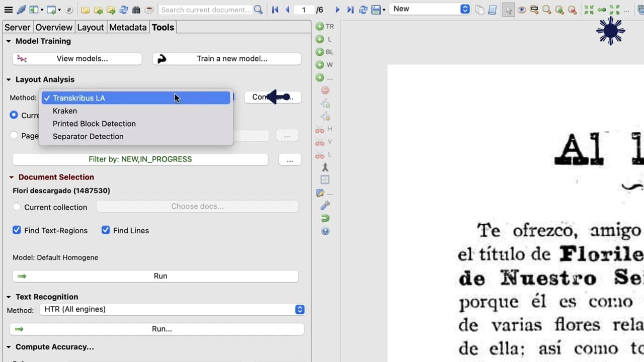Click the vertical split scissors V tool

coord(324,142)
